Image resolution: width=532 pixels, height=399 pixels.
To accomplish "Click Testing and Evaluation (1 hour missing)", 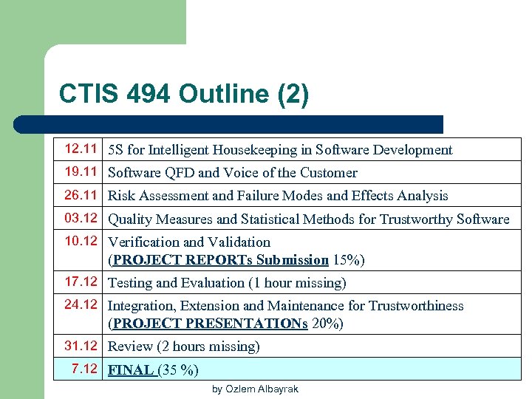I will click(227, 283).
